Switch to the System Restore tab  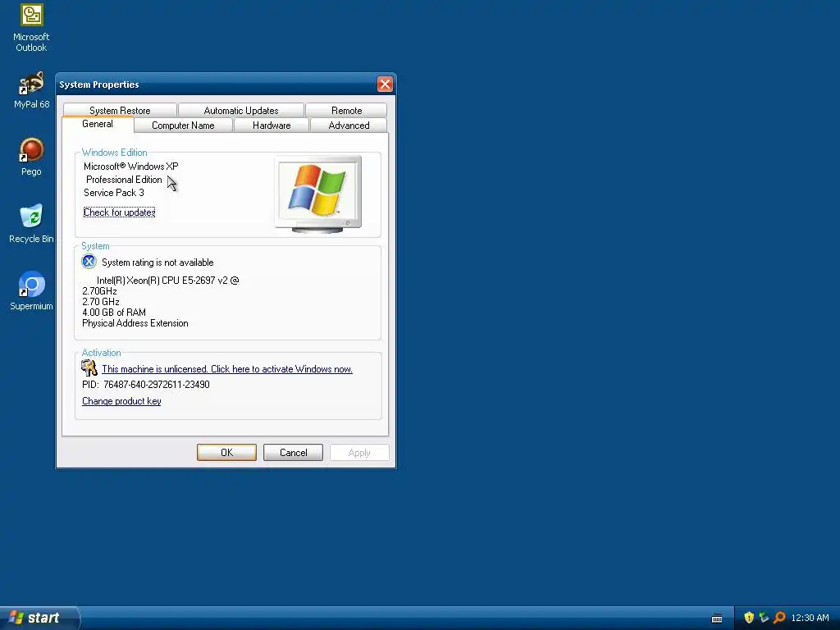coord(120,111)
